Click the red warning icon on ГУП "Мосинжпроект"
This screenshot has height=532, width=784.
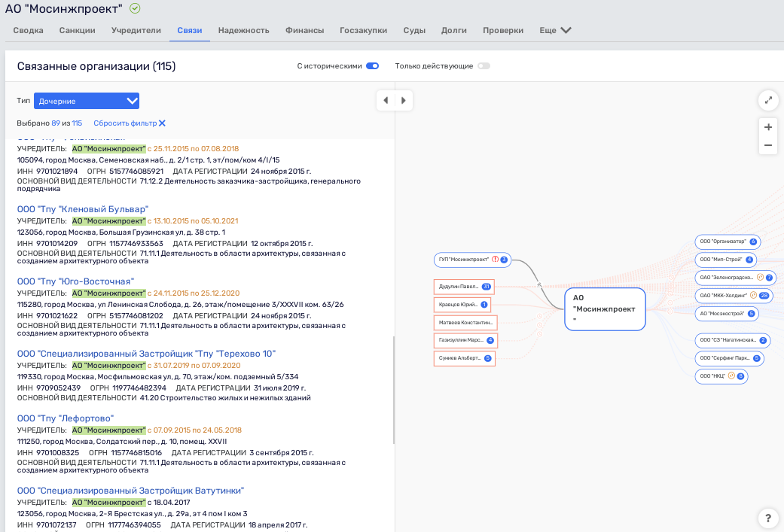pos(495,260)
